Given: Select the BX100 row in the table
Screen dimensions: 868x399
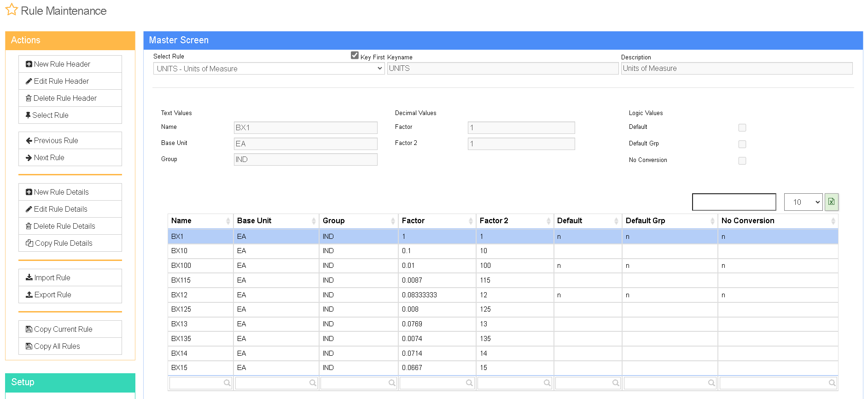Looking at the screenshot, I should pyautogui.click(x=503, y=266).
